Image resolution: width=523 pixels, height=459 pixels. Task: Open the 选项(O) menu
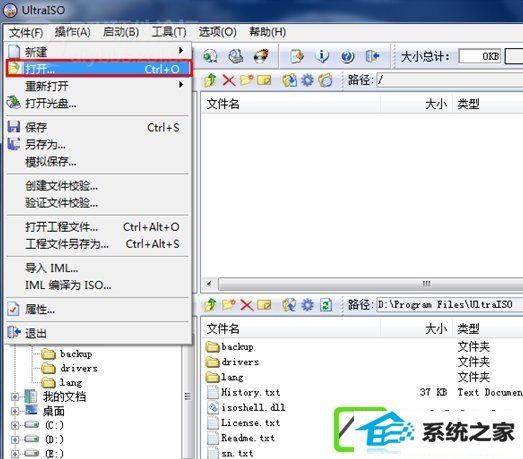[x=217, y=32]
